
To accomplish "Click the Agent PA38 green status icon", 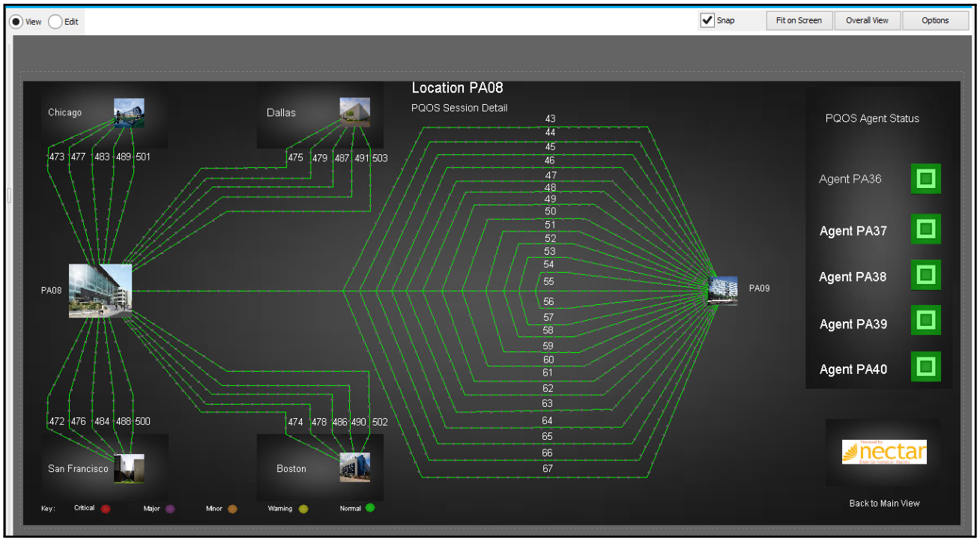I will click(x=925, y=275).
